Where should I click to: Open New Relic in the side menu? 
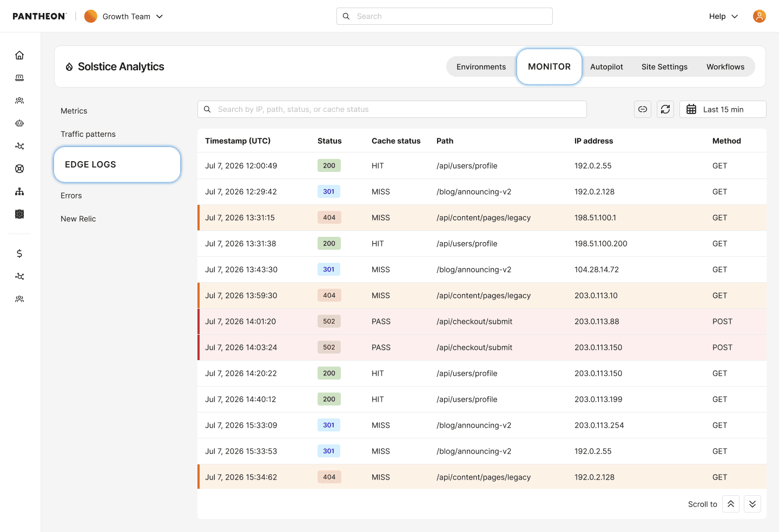tap(78, 219)
